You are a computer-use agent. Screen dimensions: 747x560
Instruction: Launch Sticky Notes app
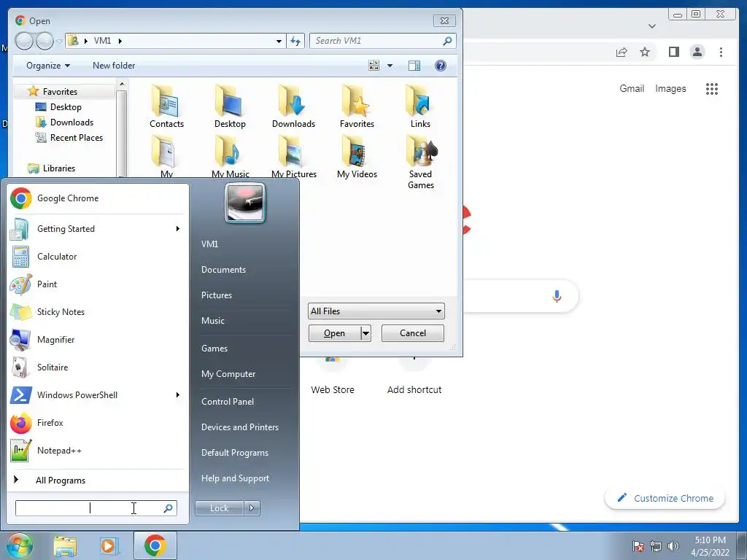tap(97, 312)
